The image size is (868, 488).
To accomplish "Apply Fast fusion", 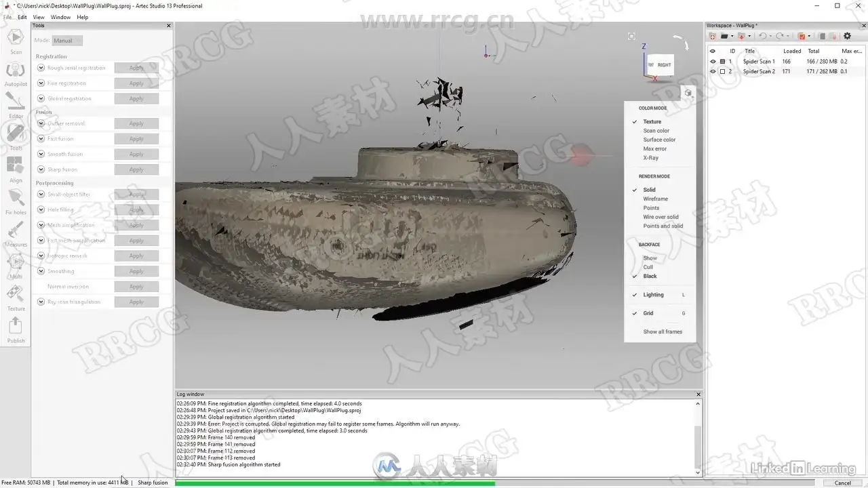I will coord(136,139).
